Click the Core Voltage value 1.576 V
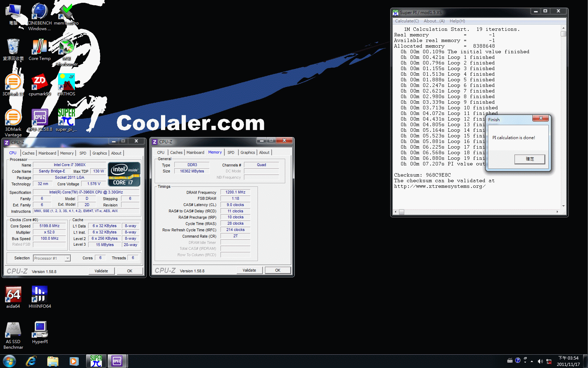Screen dimensions: 588x368 click(93, 184)
